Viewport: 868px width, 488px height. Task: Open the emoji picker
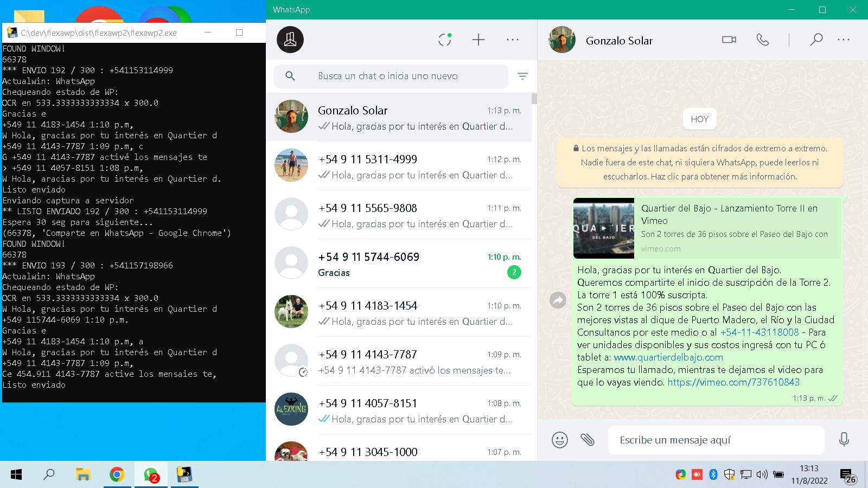point(559,439)
